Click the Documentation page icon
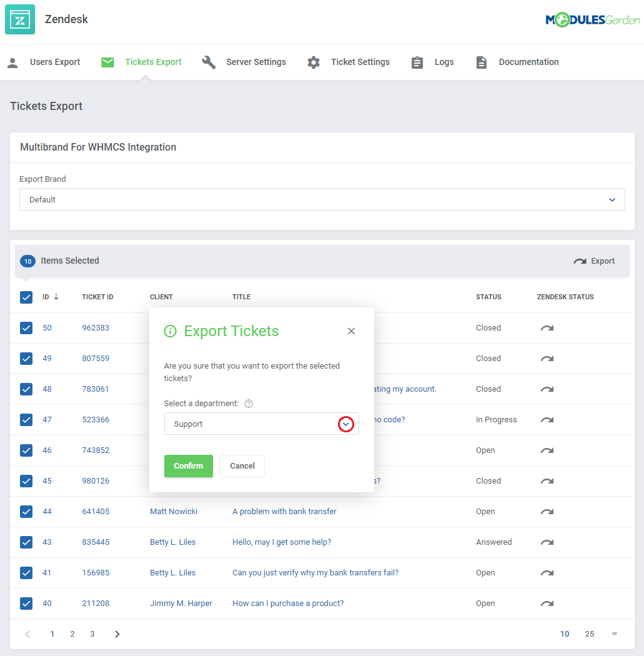The width and height of the screenshot is (644, 656). coord(482,62)
